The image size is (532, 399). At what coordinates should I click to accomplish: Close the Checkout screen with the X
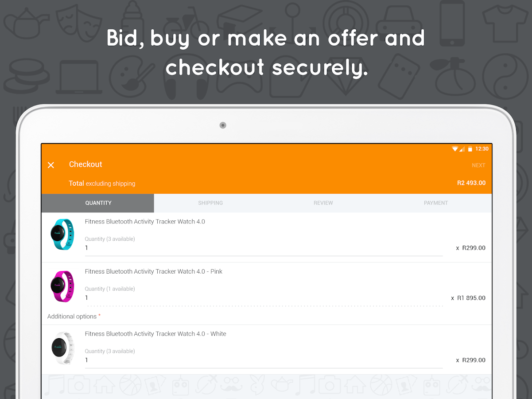tap(50, 165)
